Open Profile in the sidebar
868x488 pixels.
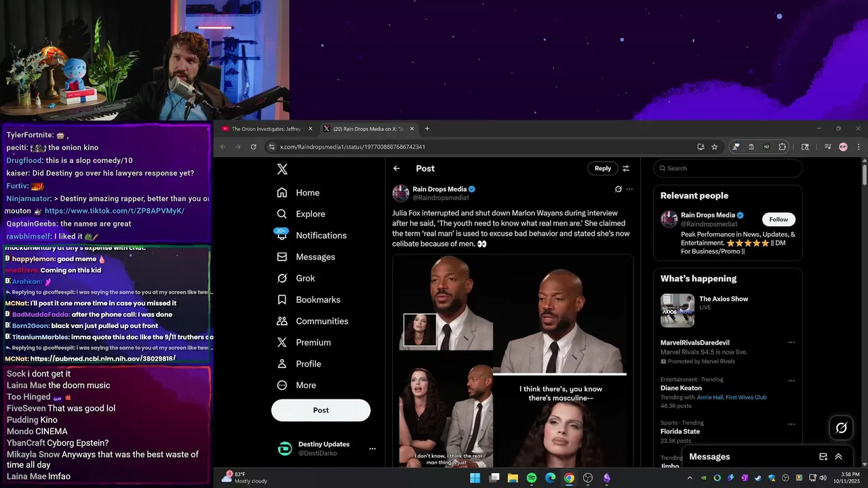[x=299, y=364]
